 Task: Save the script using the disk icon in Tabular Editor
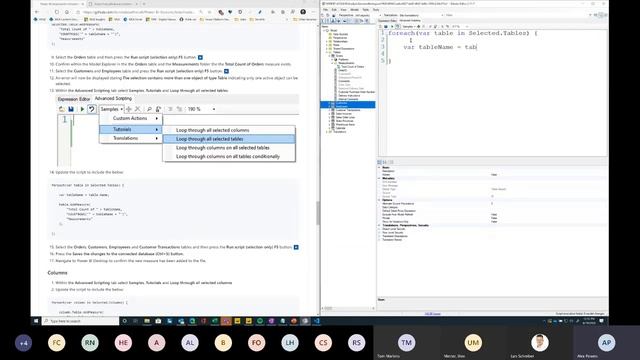point(386,27)
